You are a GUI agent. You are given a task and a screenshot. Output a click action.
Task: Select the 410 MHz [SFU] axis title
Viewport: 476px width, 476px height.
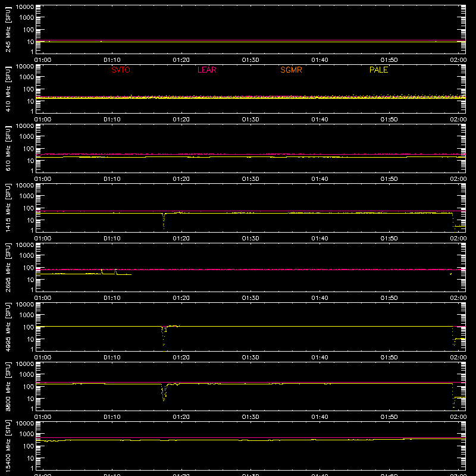tap(8, 89)
